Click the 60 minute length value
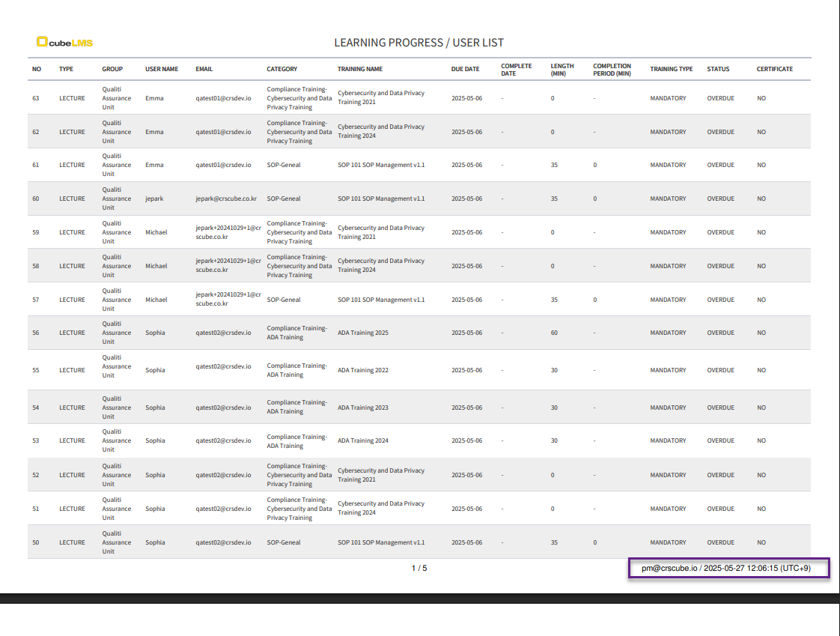The width and height of the screenshot is (840, 636). (x=554, y=333)
